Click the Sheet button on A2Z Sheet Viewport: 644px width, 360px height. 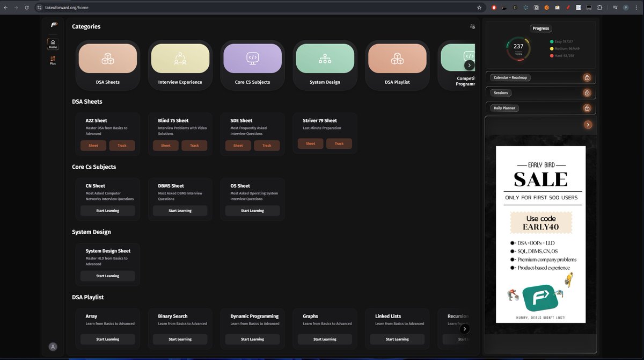(93, 146)
